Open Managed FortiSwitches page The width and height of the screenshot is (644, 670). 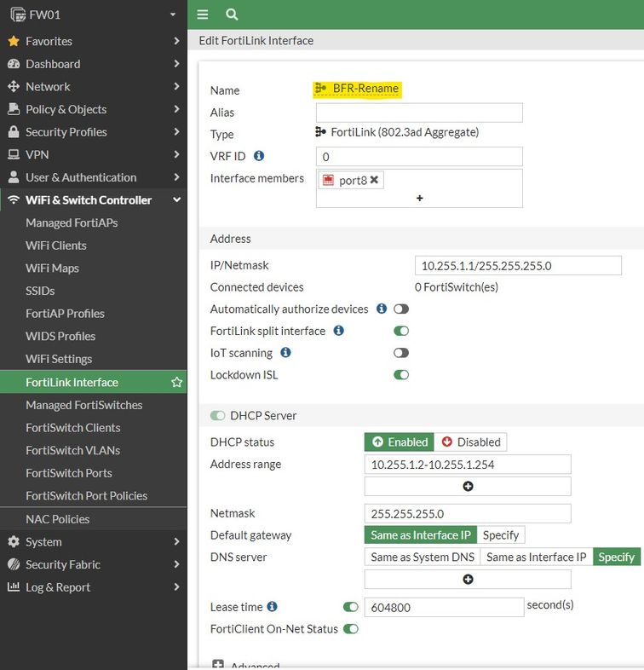click(83, 405)
